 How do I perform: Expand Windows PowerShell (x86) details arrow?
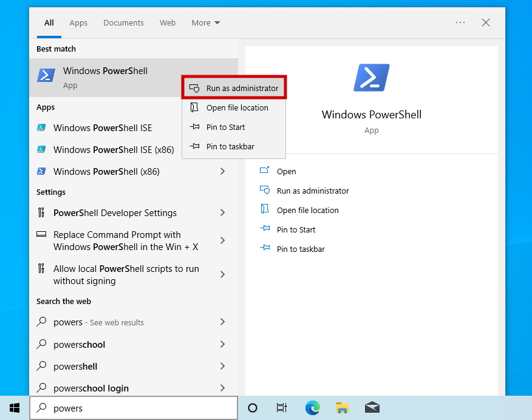222,172
